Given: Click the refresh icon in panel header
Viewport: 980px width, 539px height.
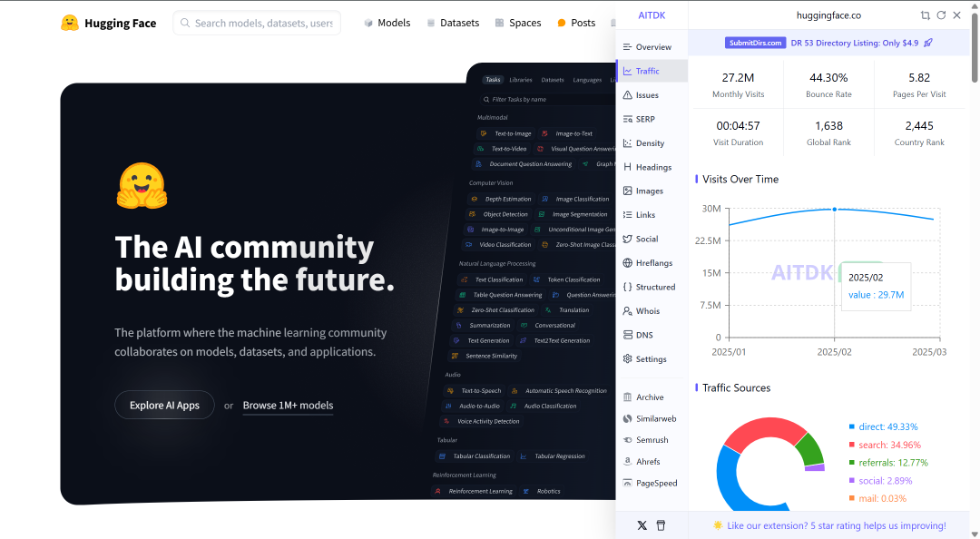Looking at the screenshot, I should pos(941,15).
